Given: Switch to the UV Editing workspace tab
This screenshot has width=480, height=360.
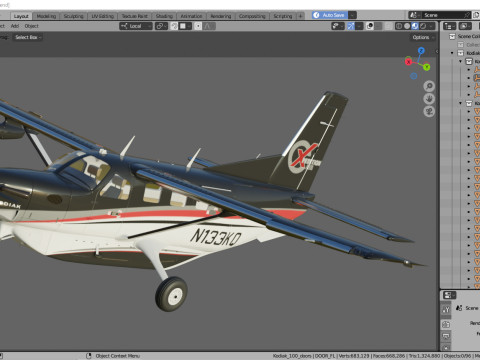Looking at the screenshot, I should [102, 16].
